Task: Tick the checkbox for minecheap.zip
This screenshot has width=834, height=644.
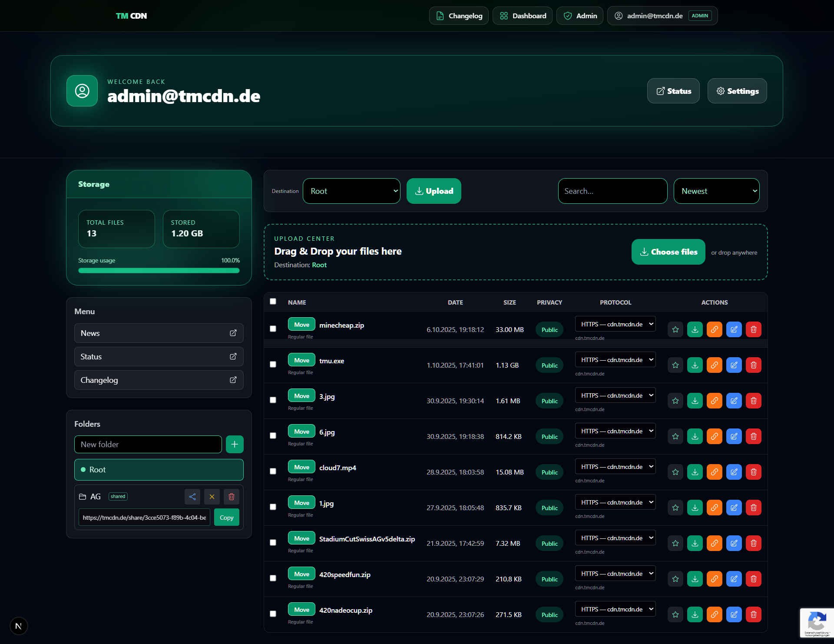Action: pyautogui.click(x=273, y=329)
